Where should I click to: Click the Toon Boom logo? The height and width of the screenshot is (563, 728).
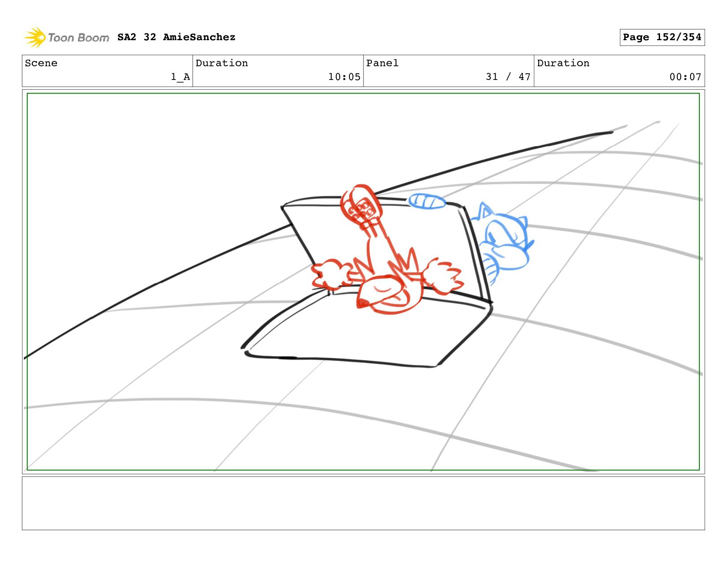point(66,38)
